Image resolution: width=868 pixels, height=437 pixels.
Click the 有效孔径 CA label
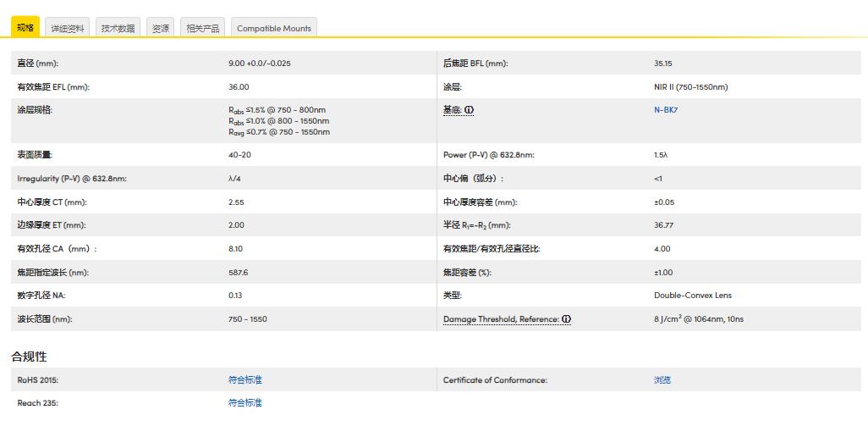click(x=57, y=249)
